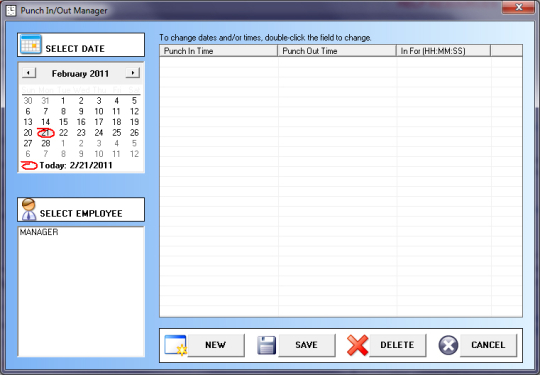The image size is (540, 375).
Task: Go to next month in calendar
Action: click(x=133, y=73)
